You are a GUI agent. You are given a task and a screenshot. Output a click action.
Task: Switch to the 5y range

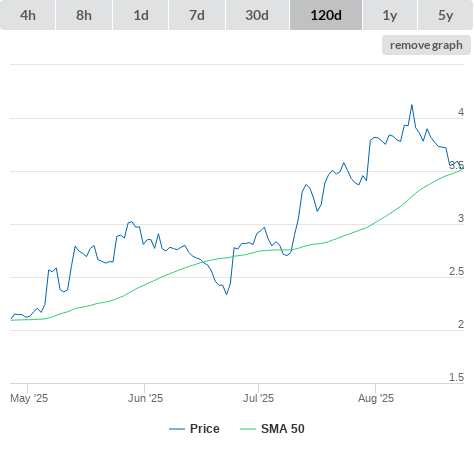coord(445,15)
